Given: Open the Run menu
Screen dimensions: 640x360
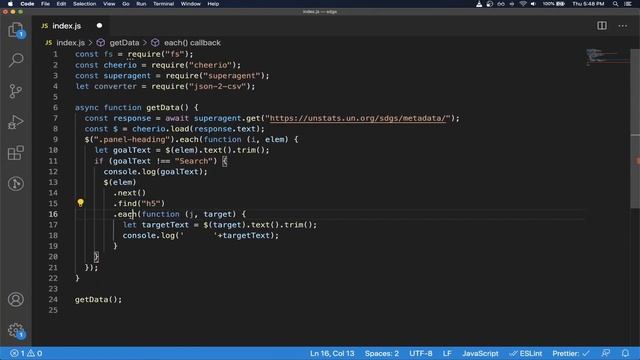Looking at the screenshot, I should tap(141, 4).
